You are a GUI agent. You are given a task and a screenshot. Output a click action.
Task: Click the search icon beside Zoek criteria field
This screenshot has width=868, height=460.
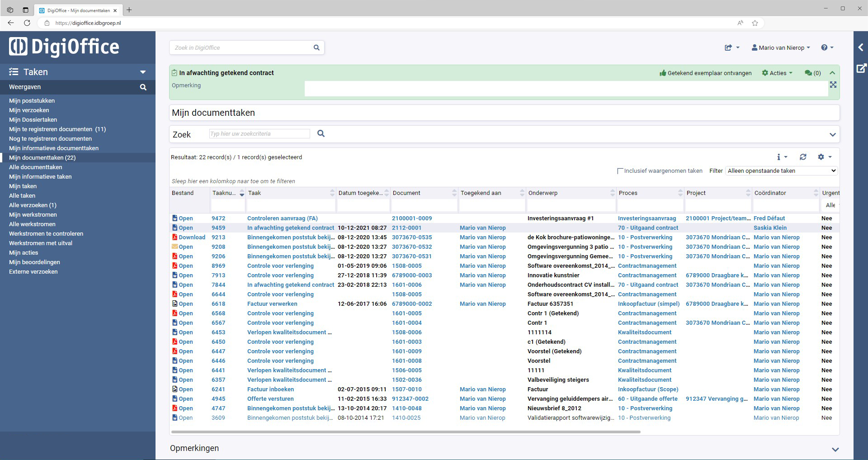pyautogui.click(x=321, y=133)
